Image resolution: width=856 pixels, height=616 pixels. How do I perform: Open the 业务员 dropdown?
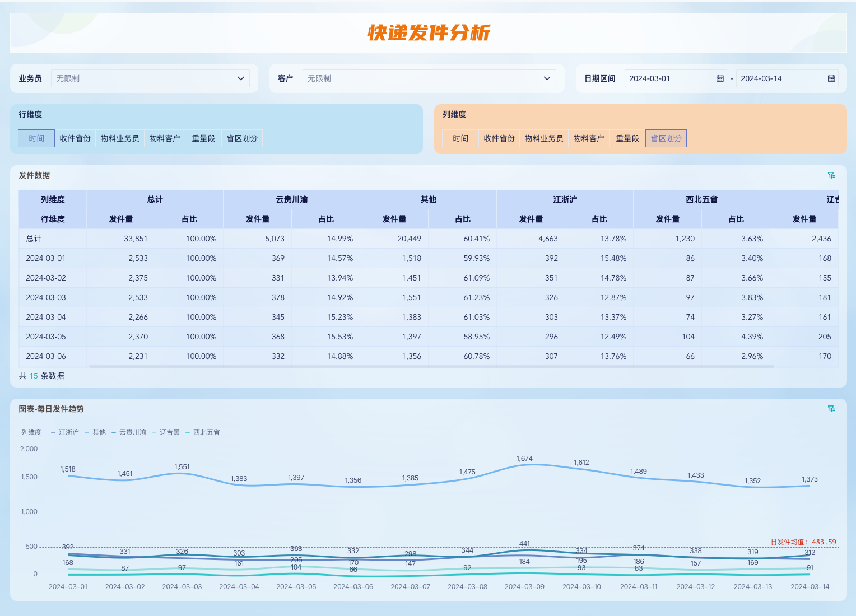click(150, 78)
